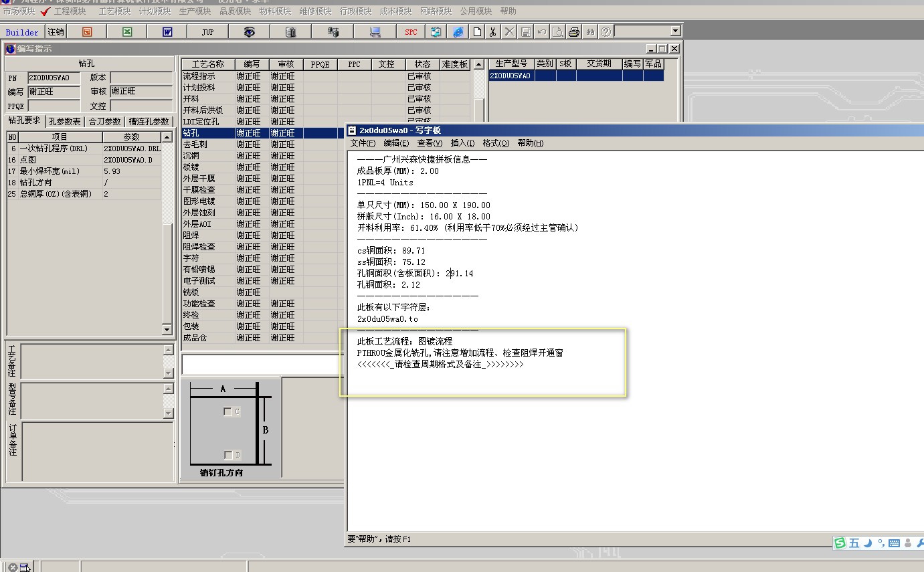Select the 图形电镀 process row

click(264, 201)
